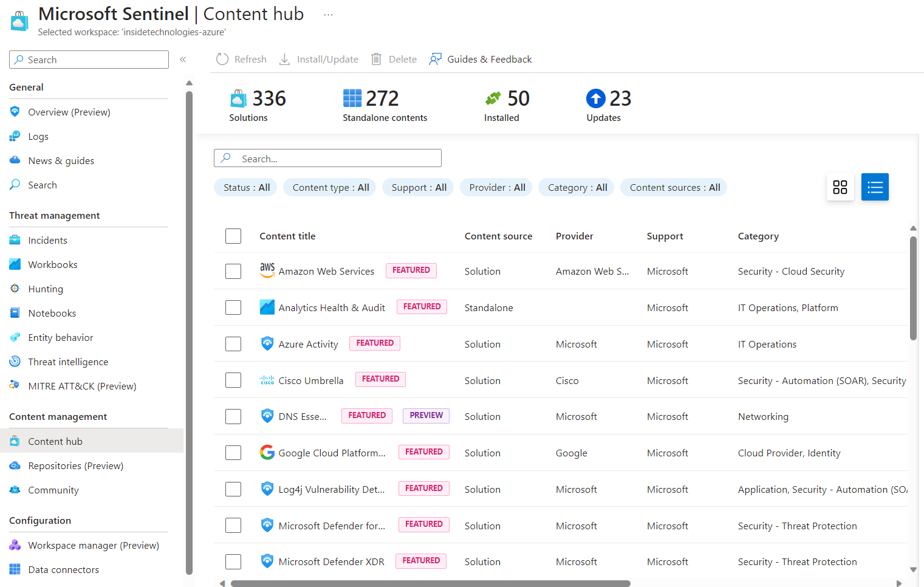Click the table horizontal scrollbar
924x587 pixels.
430,583
